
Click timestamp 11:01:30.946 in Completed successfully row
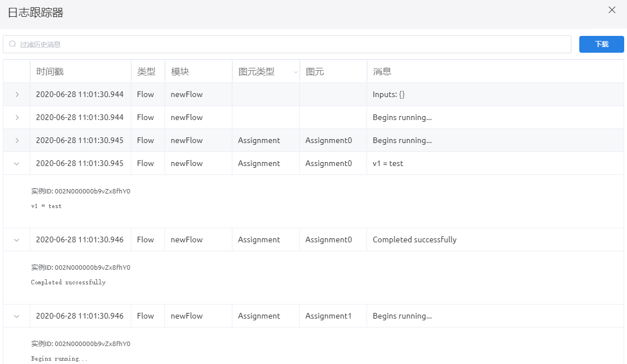click(x=80, y=239)
